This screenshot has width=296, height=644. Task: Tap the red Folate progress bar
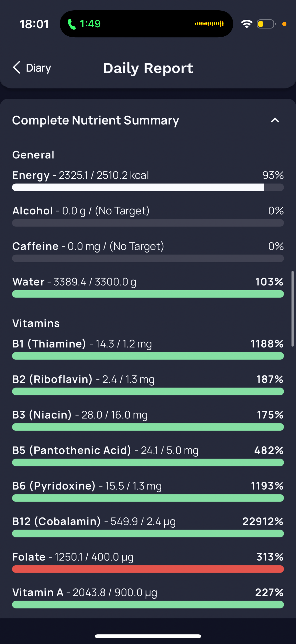148,569
